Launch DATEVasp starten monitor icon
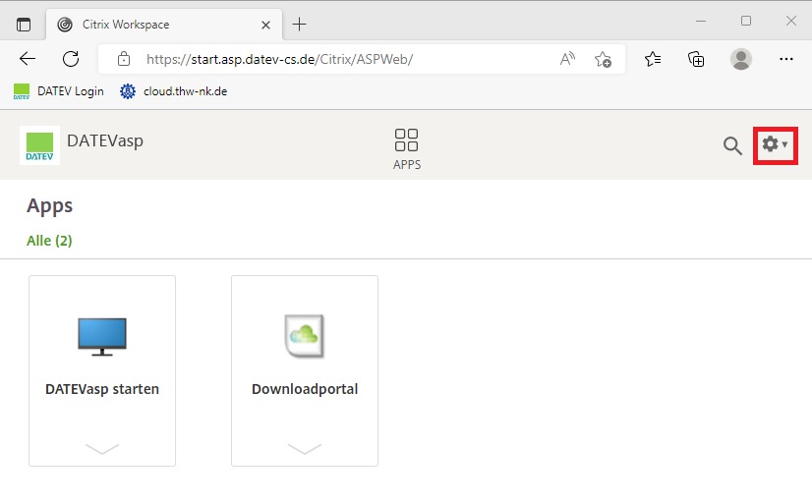The image size is (812, 504). click(102, 337)
